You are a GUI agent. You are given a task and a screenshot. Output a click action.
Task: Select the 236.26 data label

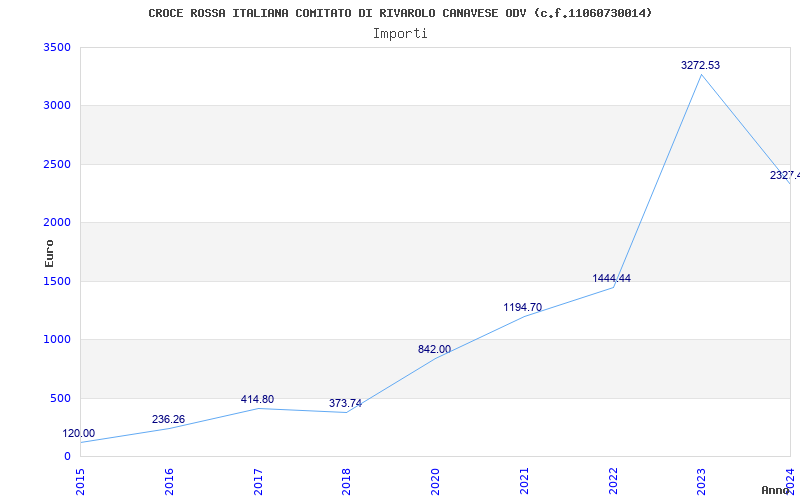pyautogui.click(x=168, y=419)
